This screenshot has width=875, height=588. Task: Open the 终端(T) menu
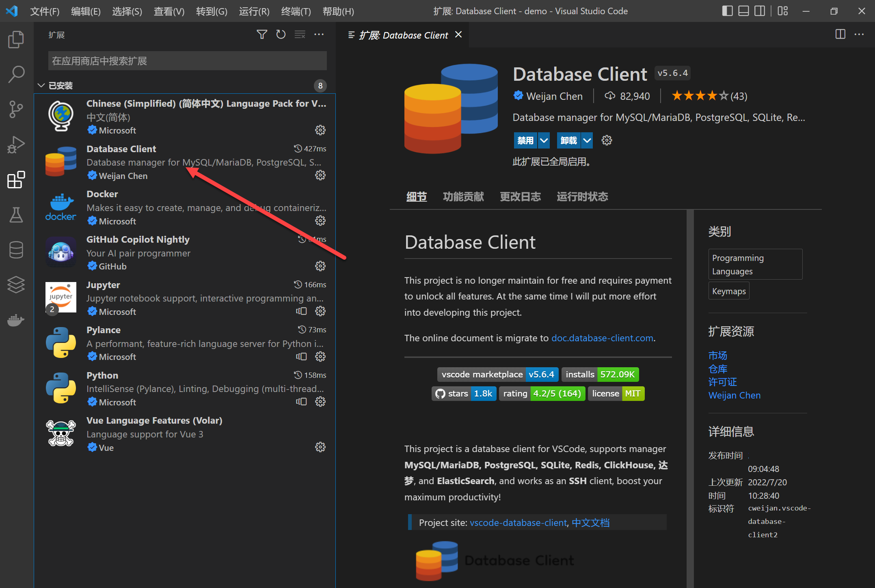pyautogui.click(x=296, y=11)
